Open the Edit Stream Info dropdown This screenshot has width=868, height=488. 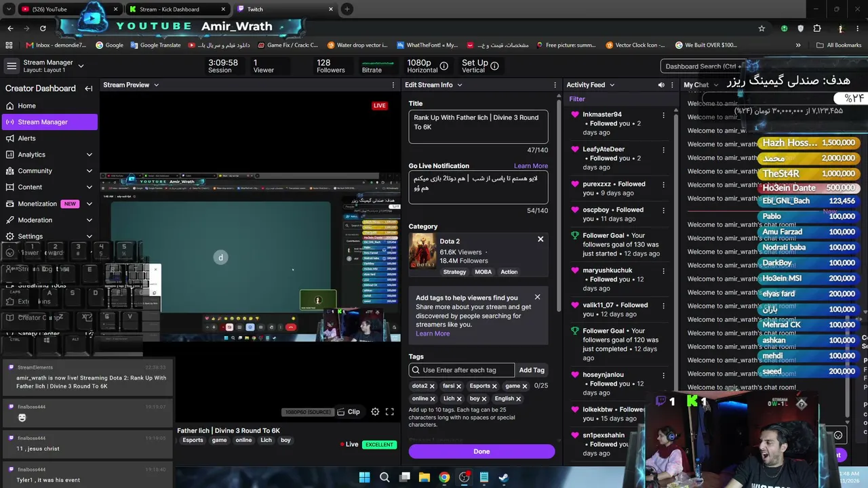(x=459, y=85)
